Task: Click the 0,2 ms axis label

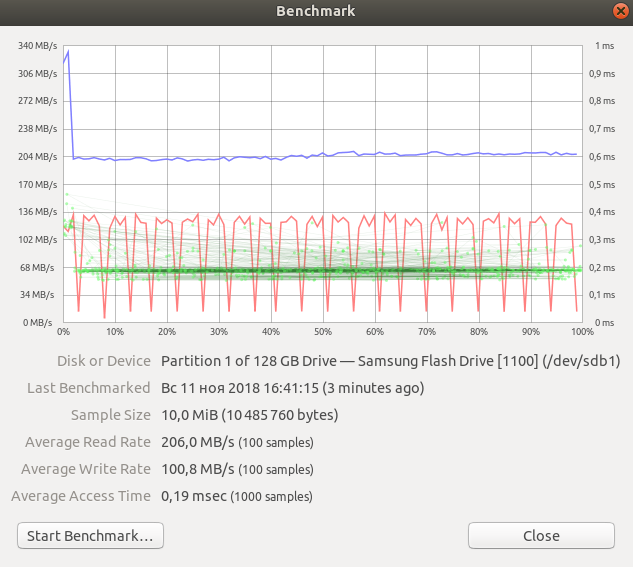Action: [x=602, y=268]
